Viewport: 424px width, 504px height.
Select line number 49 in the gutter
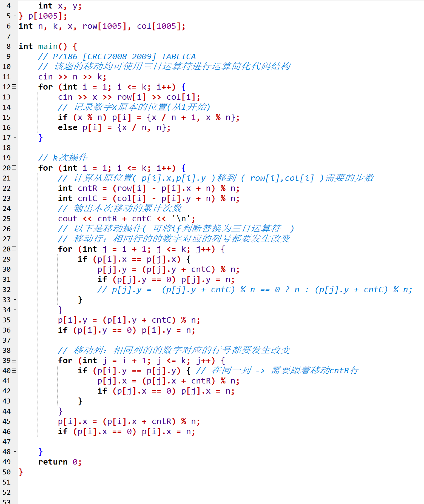coord(7,462)
